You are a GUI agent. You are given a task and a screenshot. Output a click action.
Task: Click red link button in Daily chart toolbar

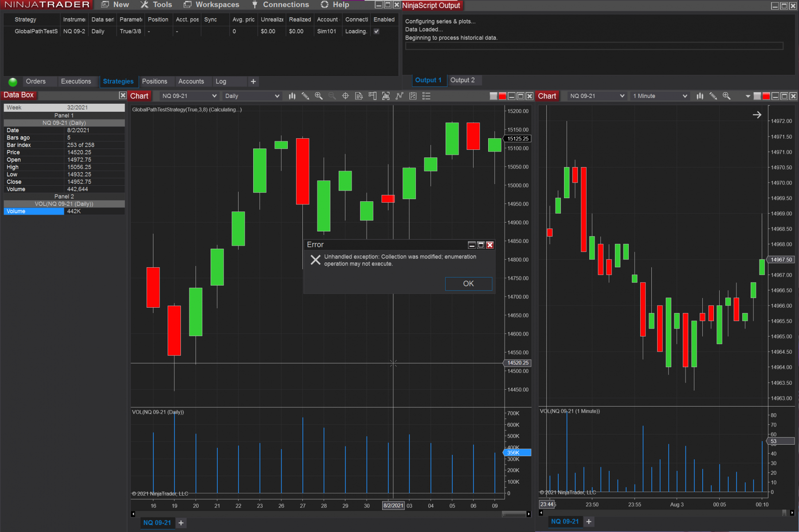(x=502, y=96)
